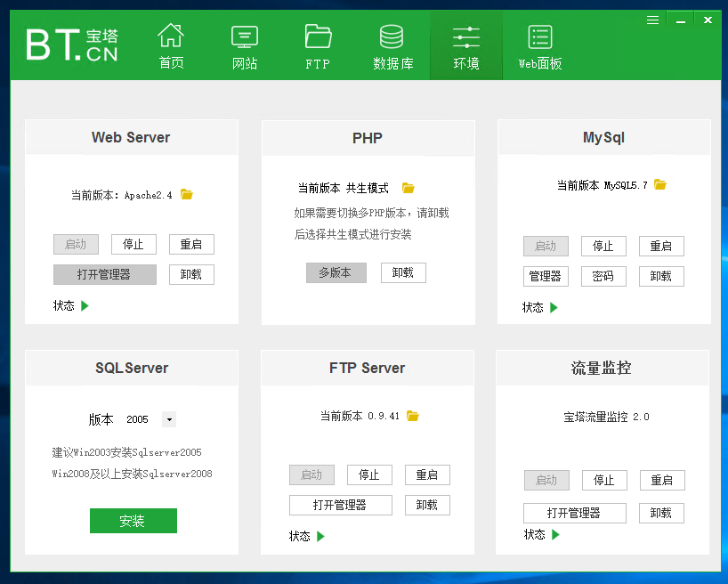This screenshot has height=584, width=728.
Task: Select the 环境 environment tab
Action: pos(466,46)
